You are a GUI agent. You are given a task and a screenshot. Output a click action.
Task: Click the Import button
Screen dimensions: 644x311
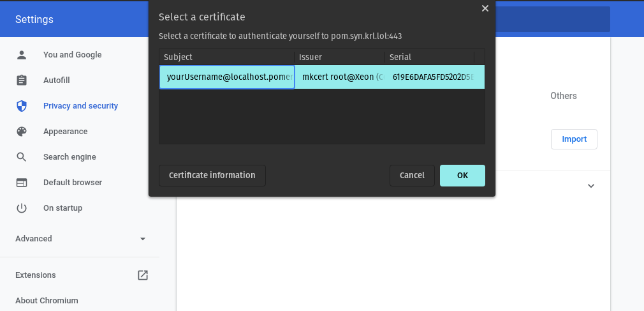tap(574, 139)
